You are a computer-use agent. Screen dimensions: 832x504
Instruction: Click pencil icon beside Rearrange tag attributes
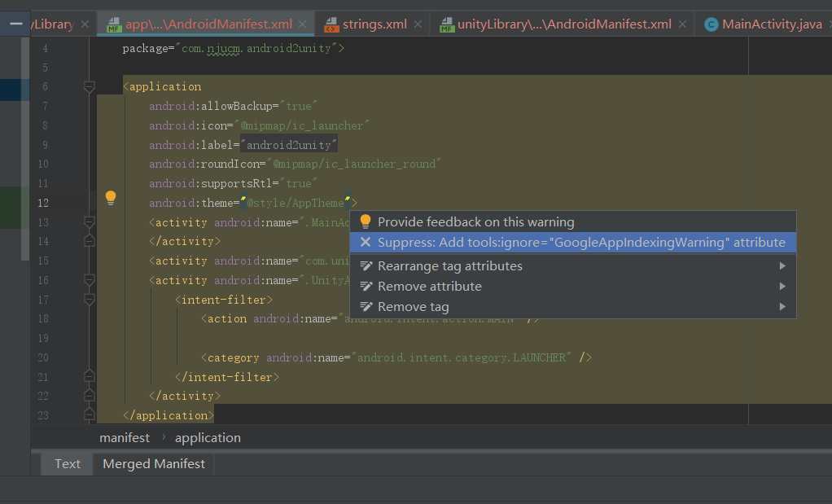(366, 265)
